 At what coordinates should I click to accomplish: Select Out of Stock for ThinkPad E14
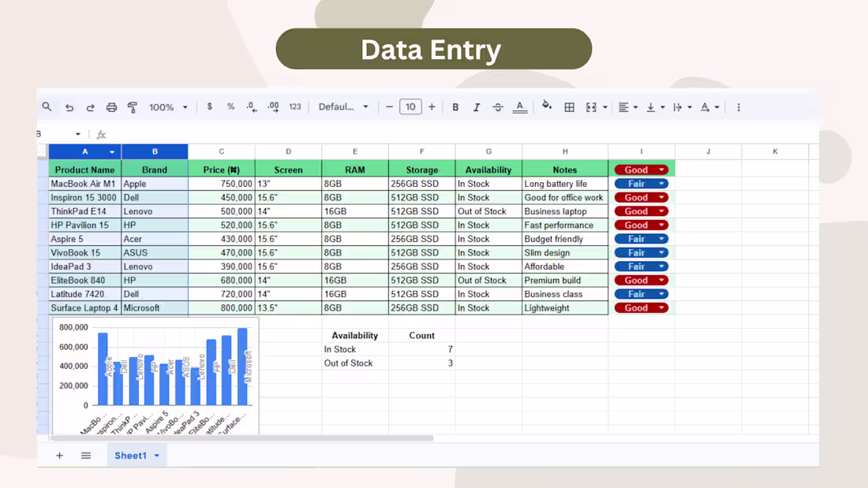coord(488,211)
